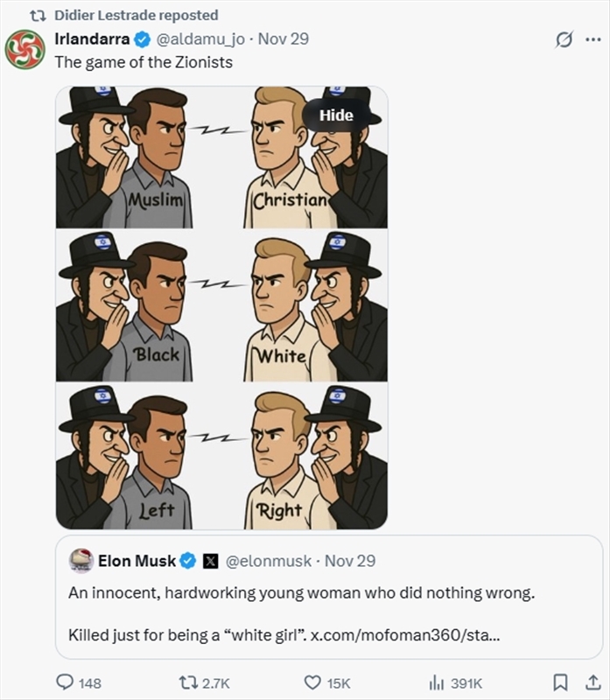610x700 pixels.
Task: Open the three-dot More options menu
Action: (592, 40)
